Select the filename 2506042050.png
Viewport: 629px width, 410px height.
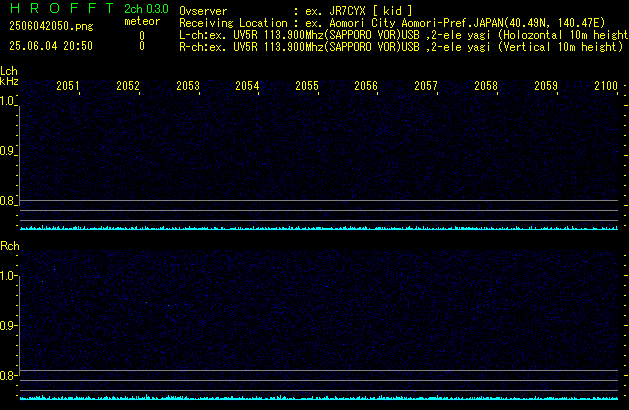pos(51,26)
